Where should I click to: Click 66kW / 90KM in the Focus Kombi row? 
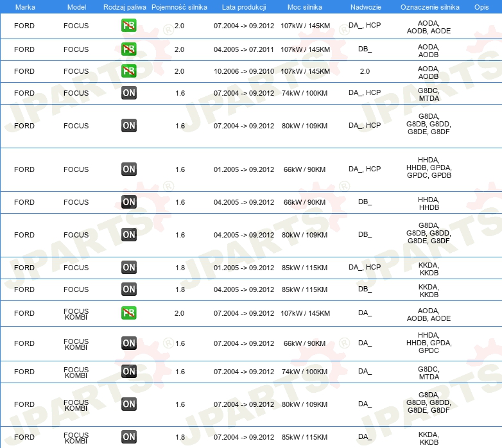[304, 343]
